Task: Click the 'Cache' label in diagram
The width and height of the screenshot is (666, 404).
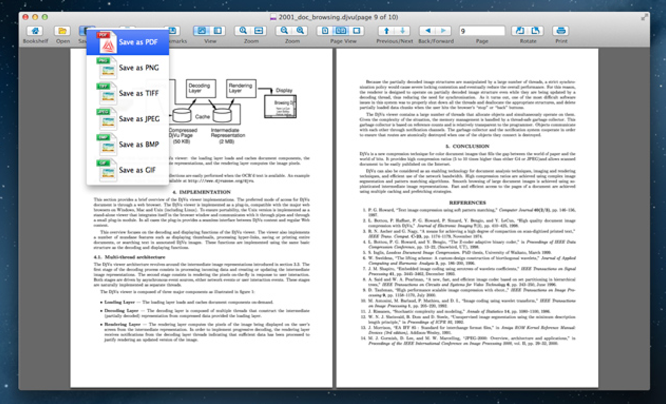Action: [203, 116]
